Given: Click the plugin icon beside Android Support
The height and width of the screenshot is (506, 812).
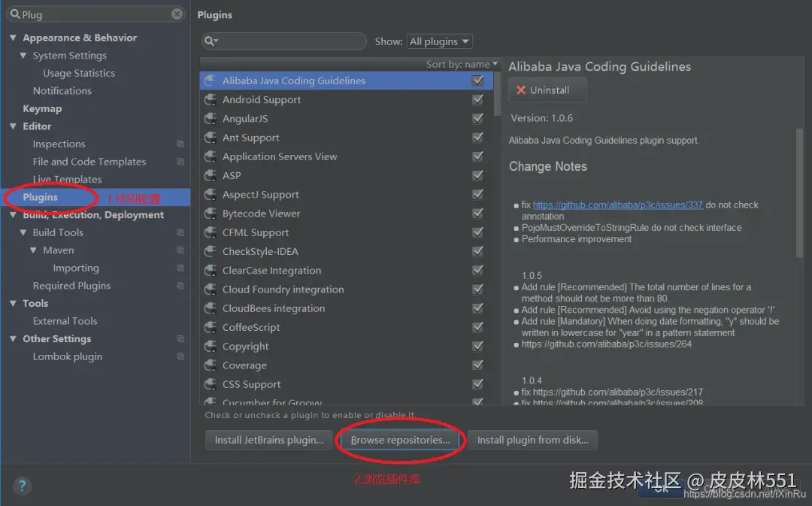Looking at the screenshot, I should point(211,99).
